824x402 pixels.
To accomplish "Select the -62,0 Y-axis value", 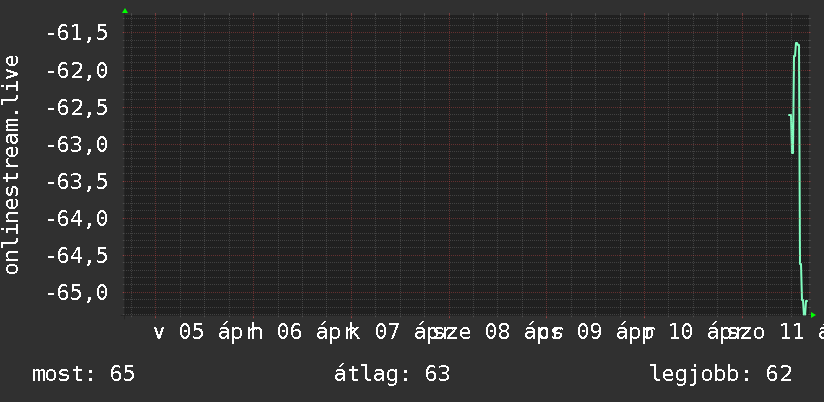I will pos(76,70).
